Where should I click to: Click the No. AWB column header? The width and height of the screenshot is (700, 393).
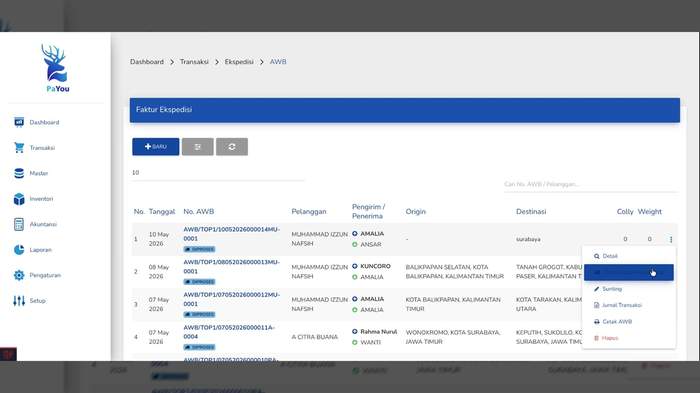(x=199, y=212)
